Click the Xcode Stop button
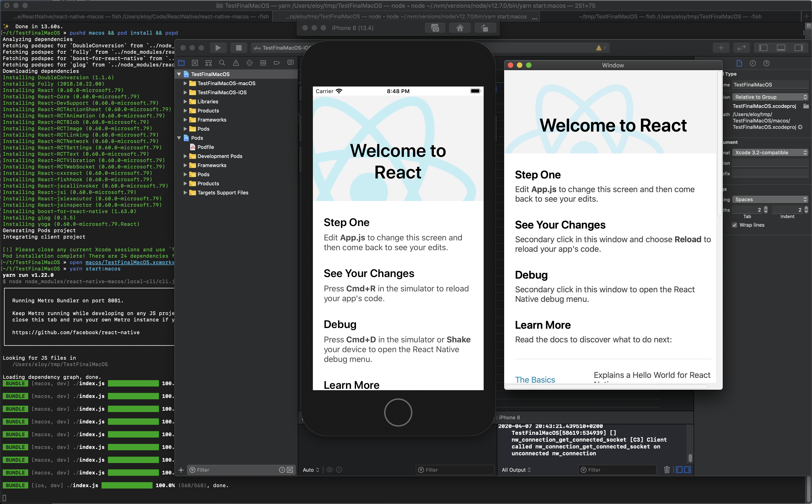Screen dimensions: 812x504 (x=239, y=48)
